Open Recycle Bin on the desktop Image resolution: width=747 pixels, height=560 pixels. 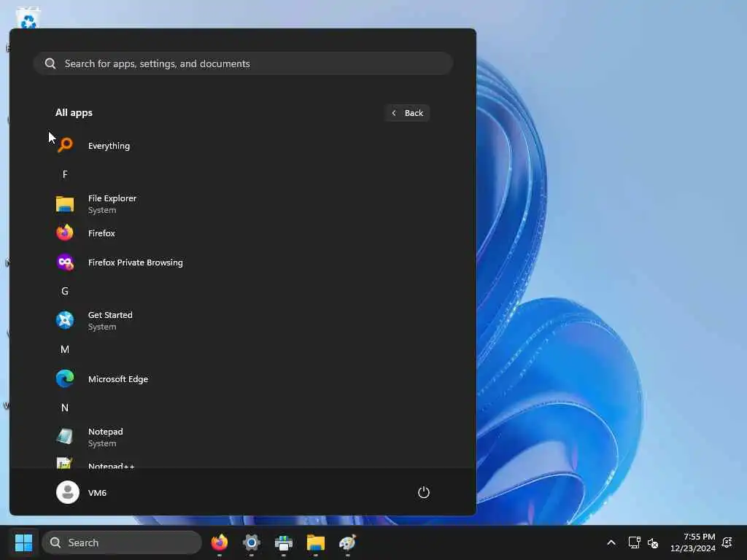28,17
